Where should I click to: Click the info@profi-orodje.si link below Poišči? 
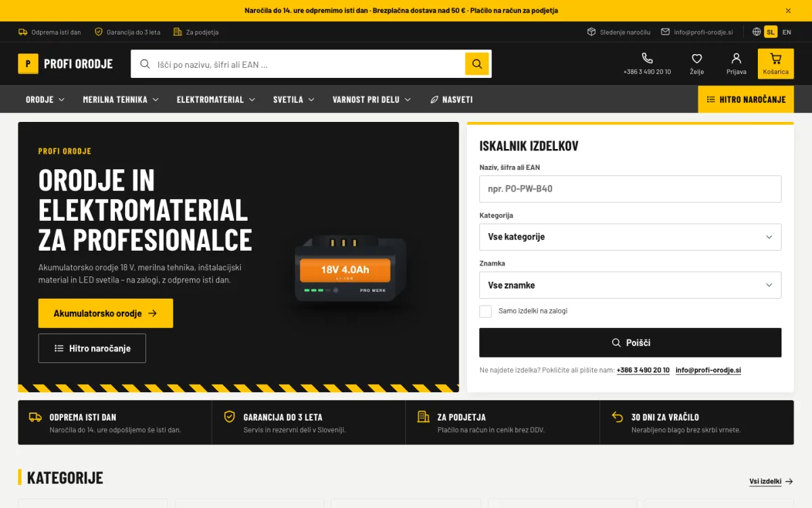[708, 371]
